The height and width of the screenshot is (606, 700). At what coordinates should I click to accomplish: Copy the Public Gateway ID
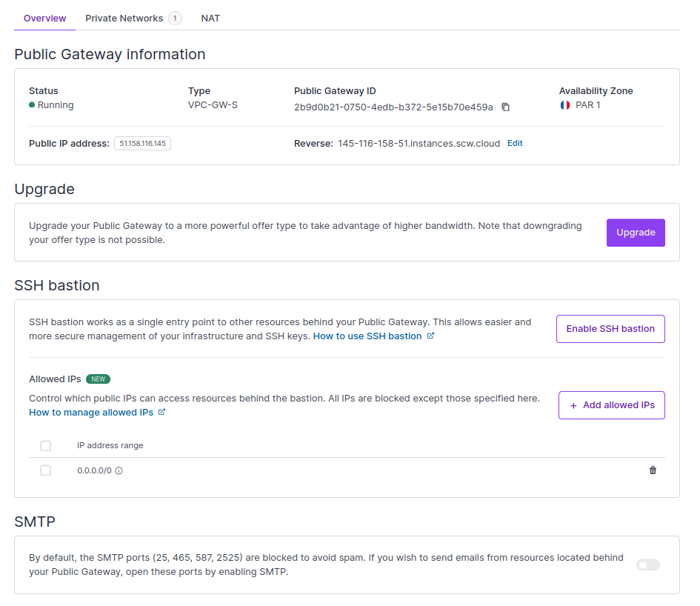point(506,107)
